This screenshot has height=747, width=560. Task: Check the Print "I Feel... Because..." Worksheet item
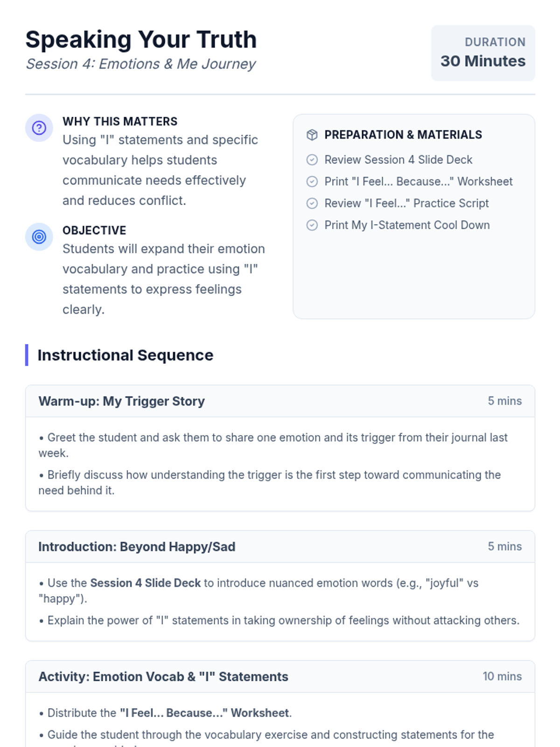(x=312, y=182)
